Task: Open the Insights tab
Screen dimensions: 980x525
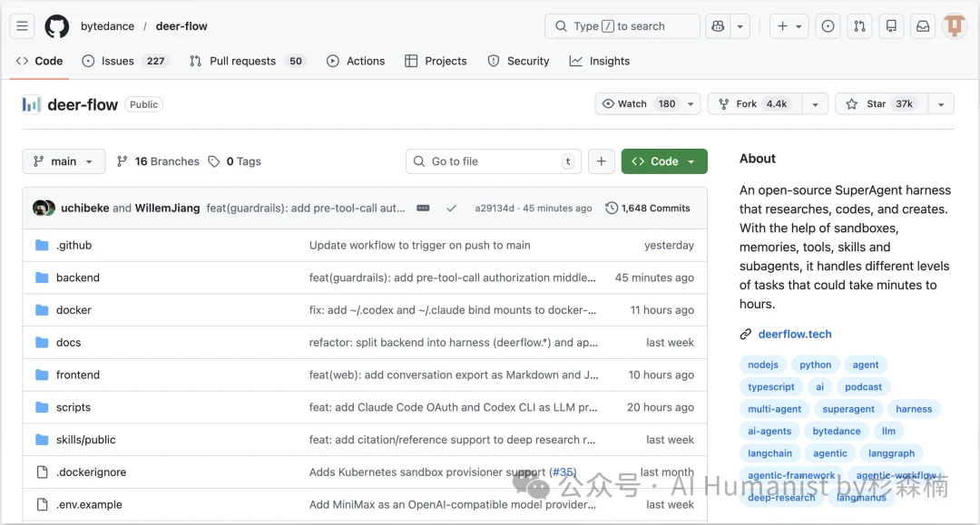Action: click(600, 61)
